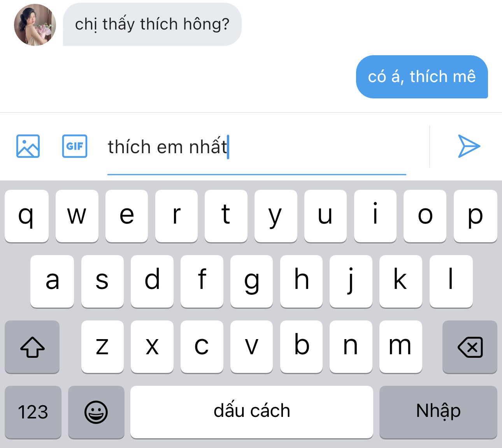Tap the backspace delete key

click(470, 347)
